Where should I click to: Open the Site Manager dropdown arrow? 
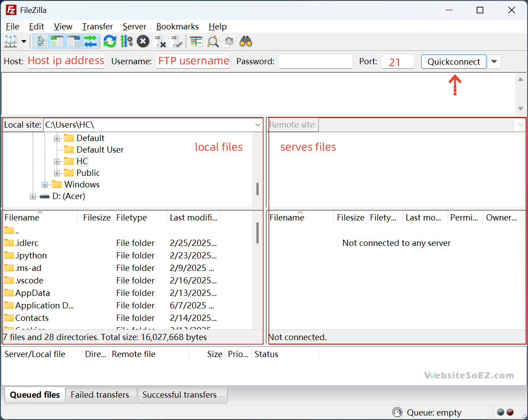pyautogui.click(x=24, y=42)
